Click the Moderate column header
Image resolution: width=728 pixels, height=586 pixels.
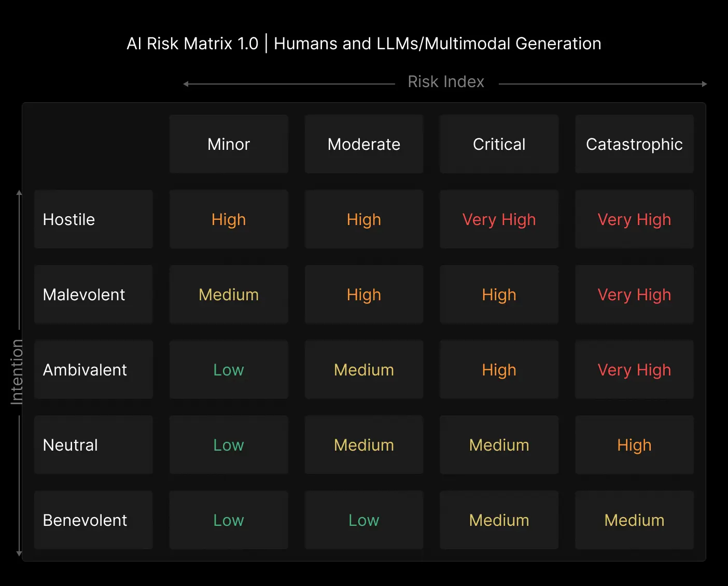tap(364, 144)
